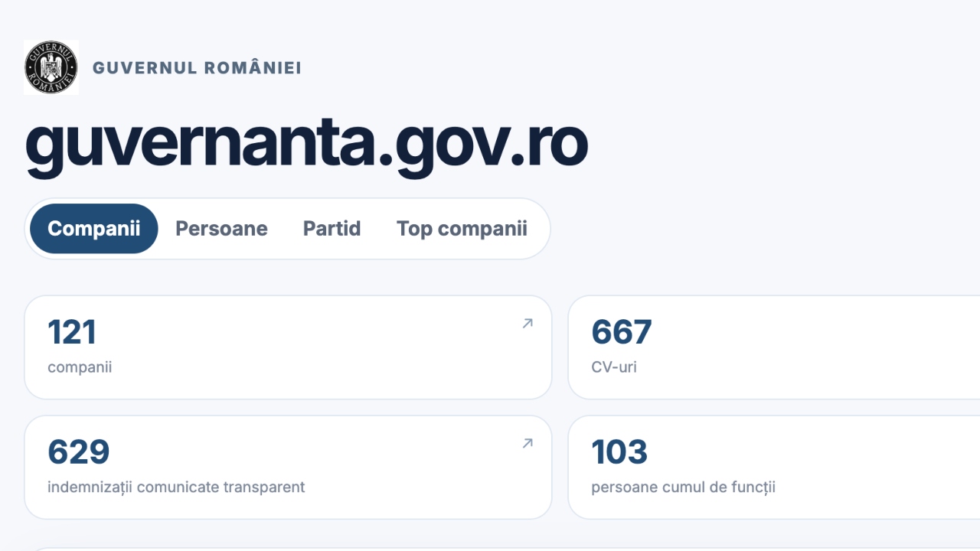Image resolution: width=980 pixels, height=551 pixels.
Task: Click the number 121 in companies card
Action: [x=72, y=333]
